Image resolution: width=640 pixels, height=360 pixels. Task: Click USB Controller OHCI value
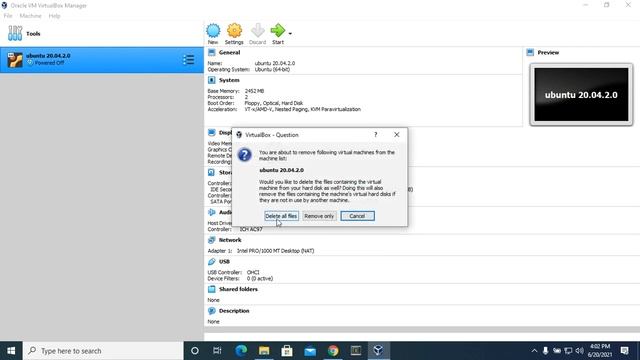click(253, 272)
